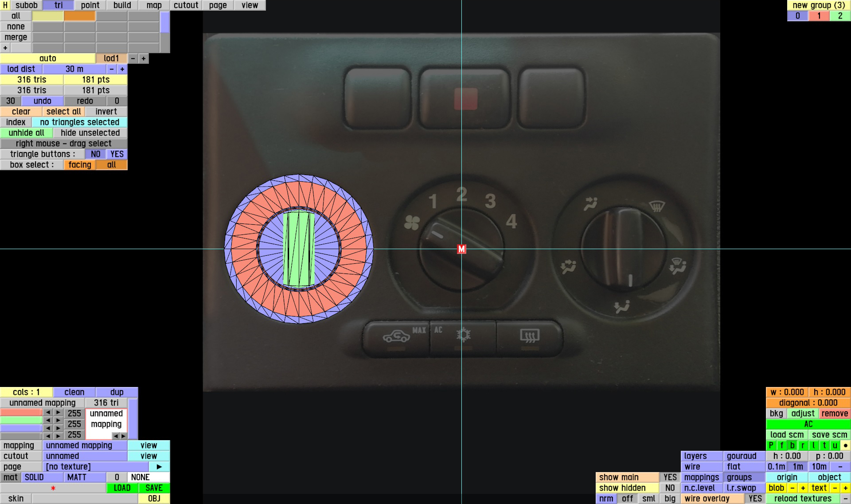Image resolution: width=851 pixels, height=504 pixels.
Task: Toggle show hidden NO button
Action: click(670, 488)
